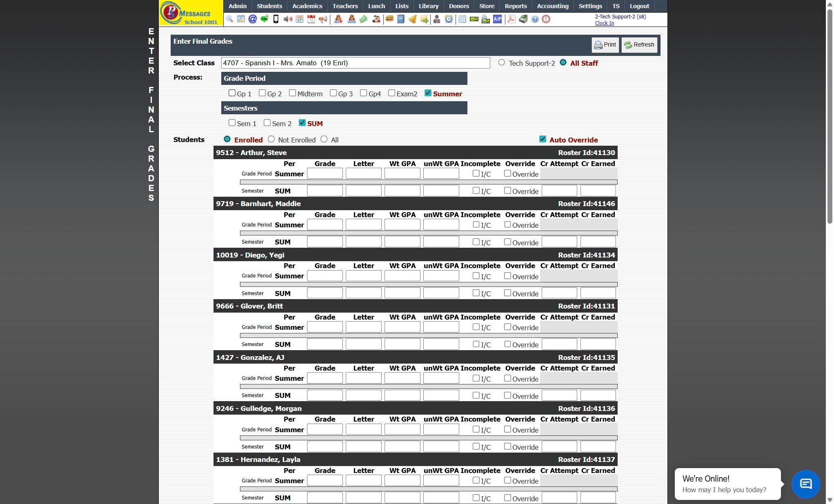Click the A/P accounts payable icon
Image resolution: width=834 pixels, height=504 pixels.
(497, 19)
